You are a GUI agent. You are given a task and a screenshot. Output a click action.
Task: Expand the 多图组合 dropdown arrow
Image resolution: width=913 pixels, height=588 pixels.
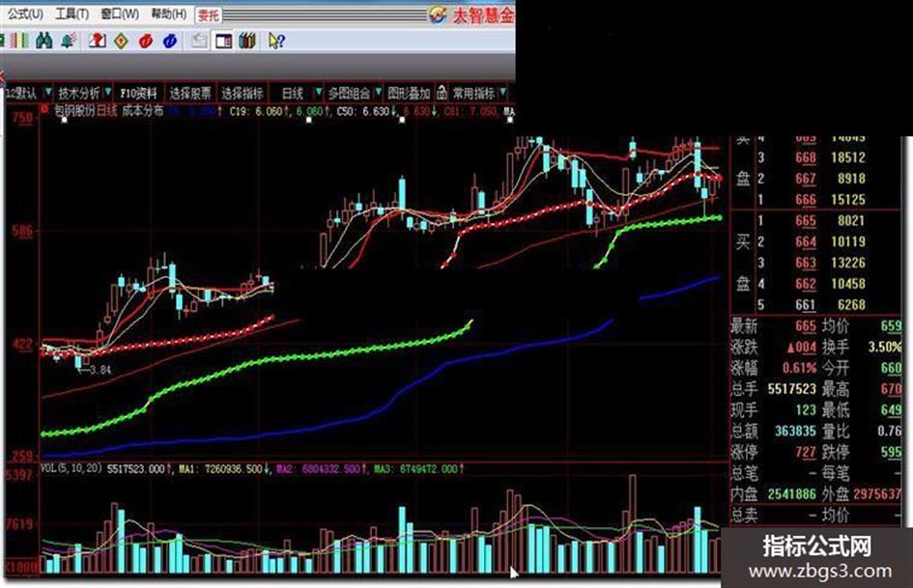(378, 93)
